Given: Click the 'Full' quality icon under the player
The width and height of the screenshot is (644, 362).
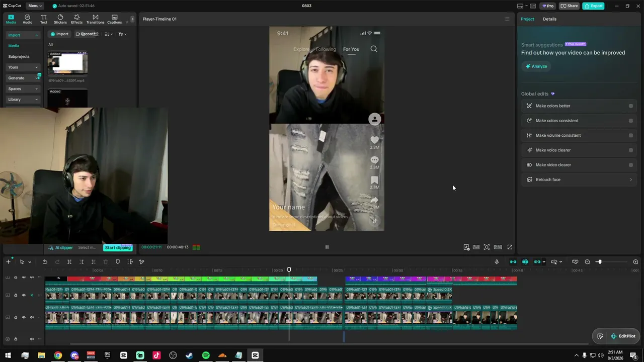Looking at the screenshot, I should pos(476,247).
